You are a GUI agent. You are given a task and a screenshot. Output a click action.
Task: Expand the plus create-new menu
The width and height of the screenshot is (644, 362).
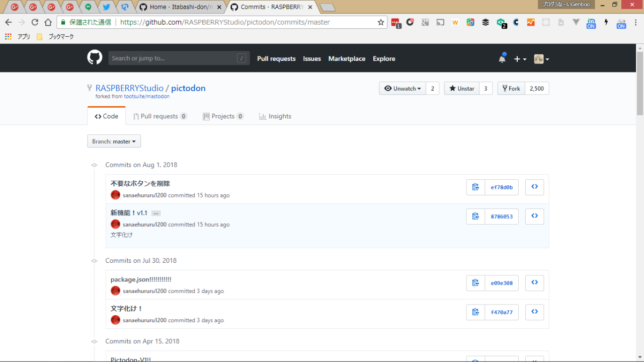520,59
